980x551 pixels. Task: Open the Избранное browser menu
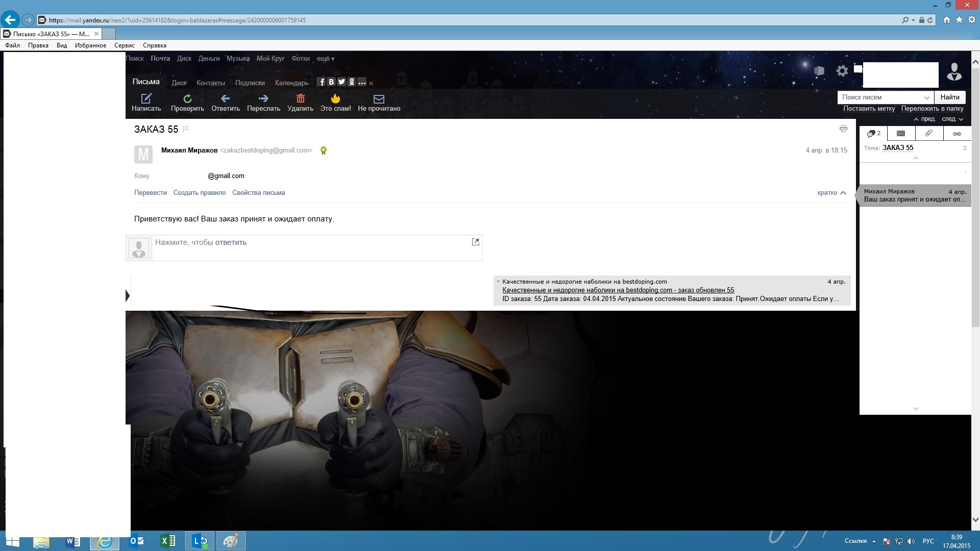coord(90,45)
